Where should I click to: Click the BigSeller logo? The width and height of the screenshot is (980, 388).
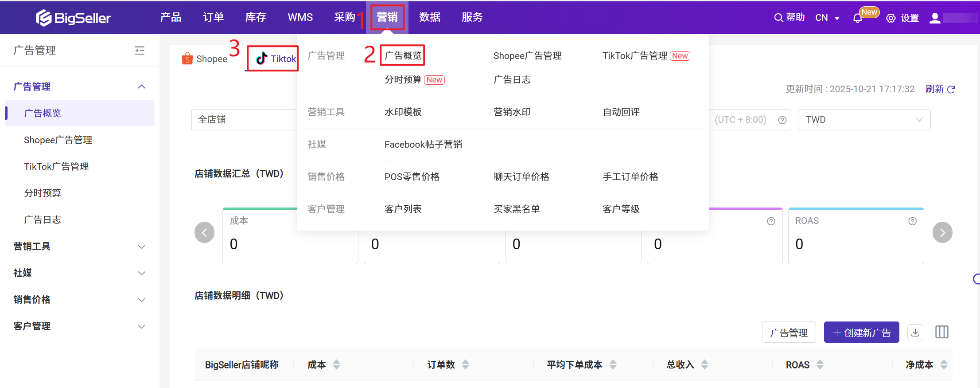tap(74, 18)
